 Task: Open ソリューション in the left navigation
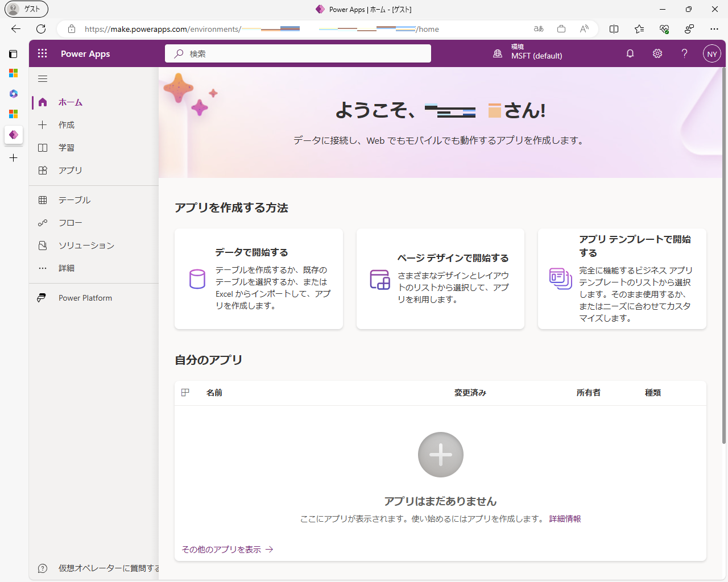coord(94,246)
